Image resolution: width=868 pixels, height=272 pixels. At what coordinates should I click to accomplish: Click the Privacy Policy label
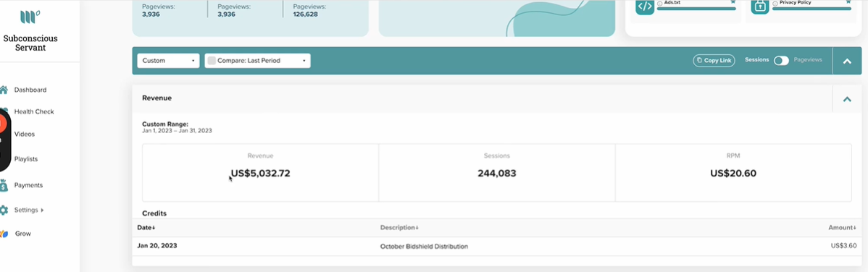[x=795, y=3]
